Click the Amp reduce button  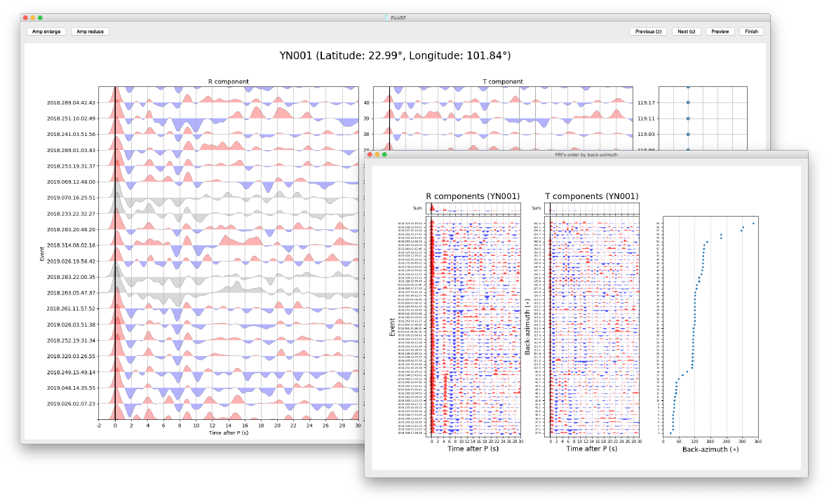[88, 31]
